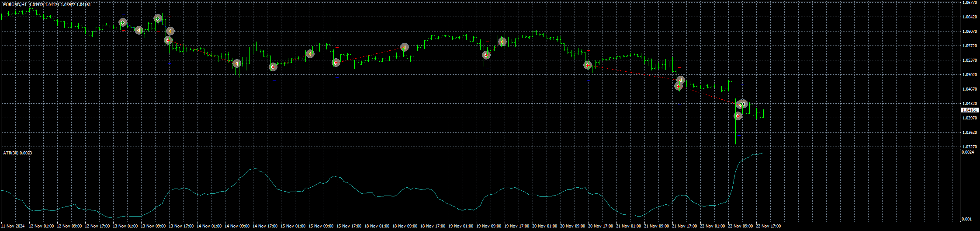The width and height of the screenshot is (980, 231).
Task: Click the 20 Nov 17:00 time label
Action: click(x=600, y=226)
